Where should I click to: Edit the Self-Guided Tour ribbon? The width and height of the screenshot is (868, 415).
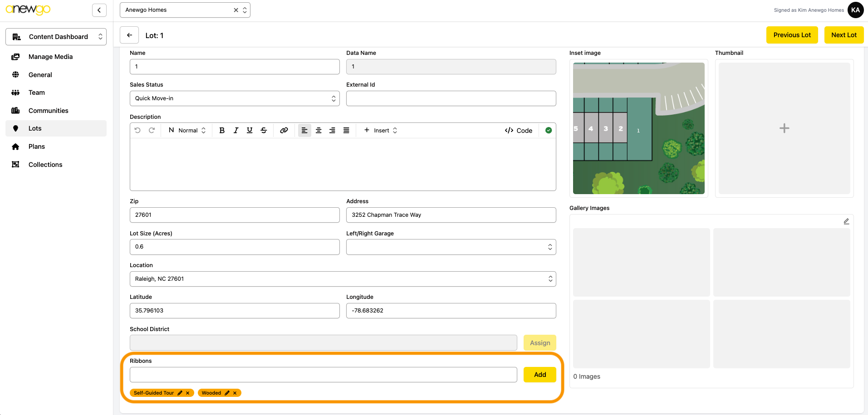pyautogui.click(x=180, y=393)
